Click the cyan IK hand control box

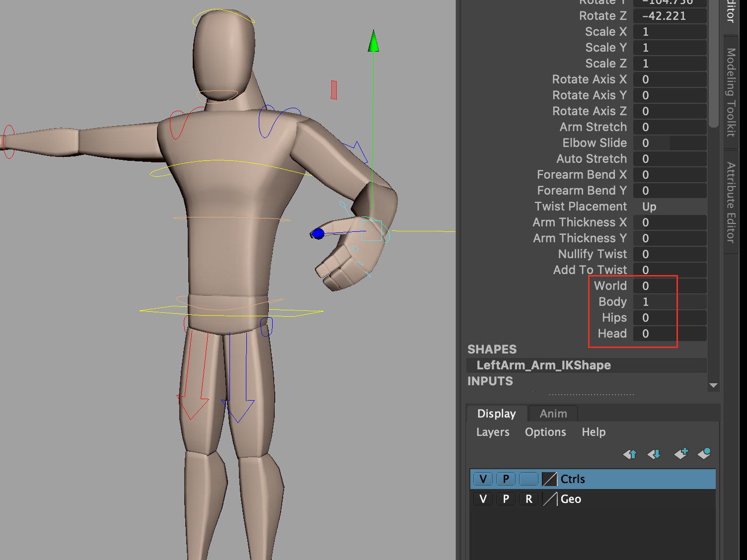[x=372, y=230]
